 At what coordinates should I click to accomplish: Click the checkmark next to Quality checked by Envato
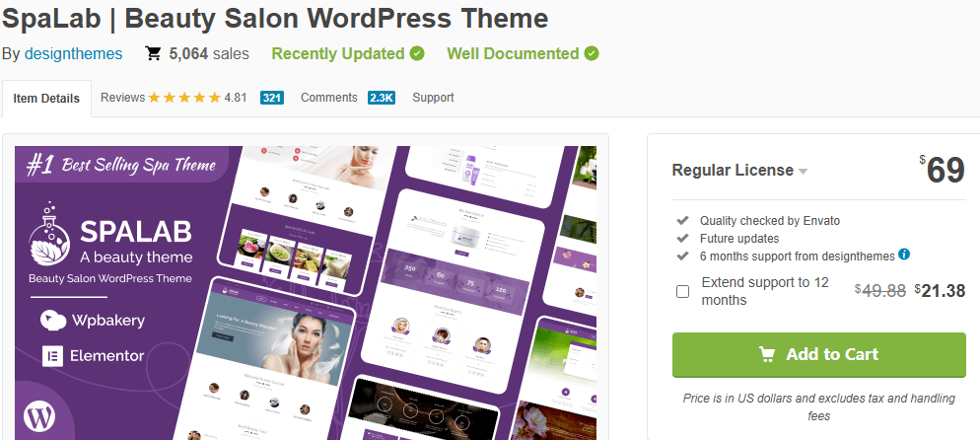coord(682,221)
